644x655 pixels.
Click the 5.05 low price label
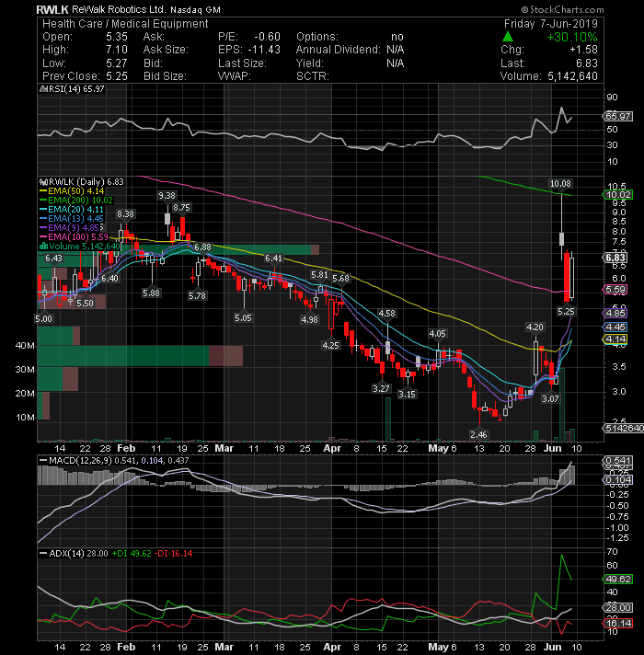click(243, 318)
